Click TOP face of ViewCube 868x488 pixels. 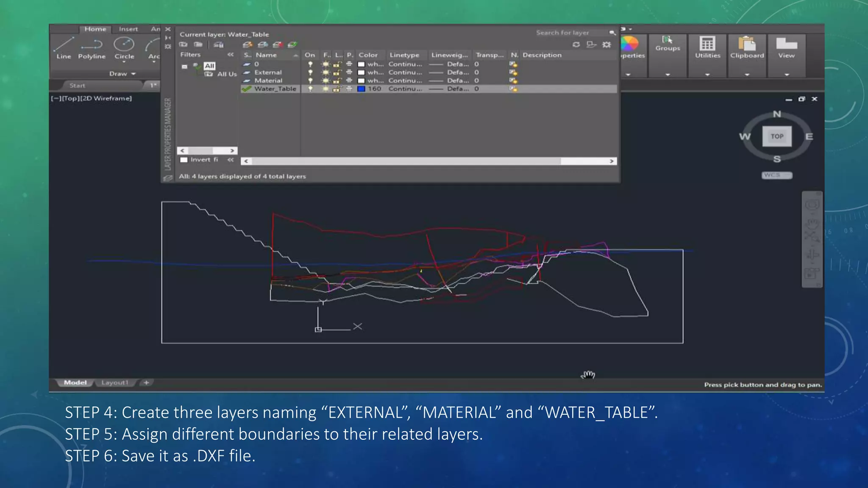pos(777,136)
